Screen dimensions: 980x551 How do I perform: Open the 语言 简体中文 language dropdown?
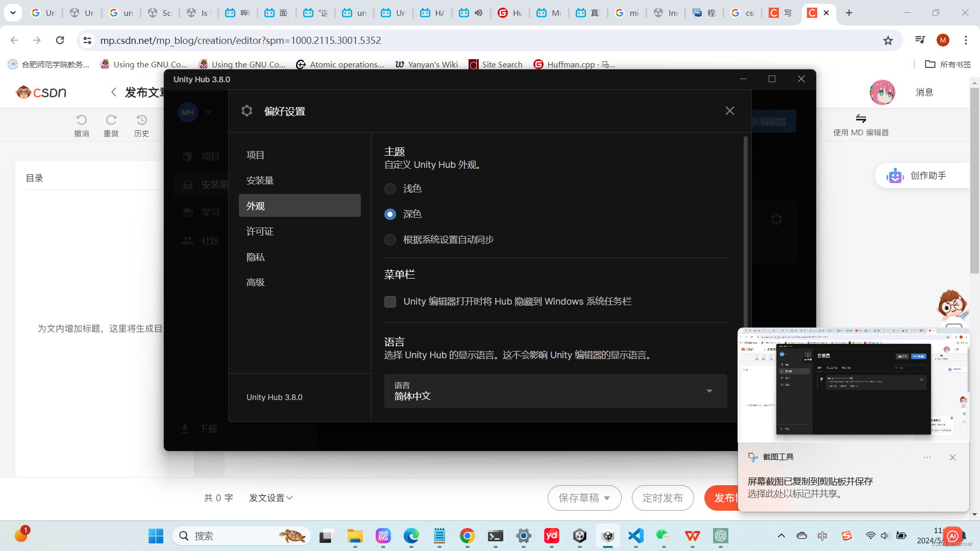click(x=555, y=391)
